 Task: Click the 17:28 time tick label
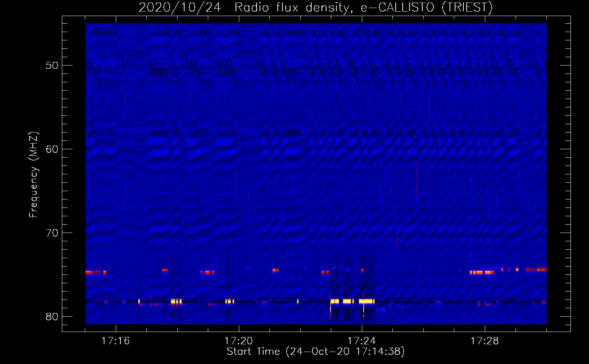[x=485, y=341]
